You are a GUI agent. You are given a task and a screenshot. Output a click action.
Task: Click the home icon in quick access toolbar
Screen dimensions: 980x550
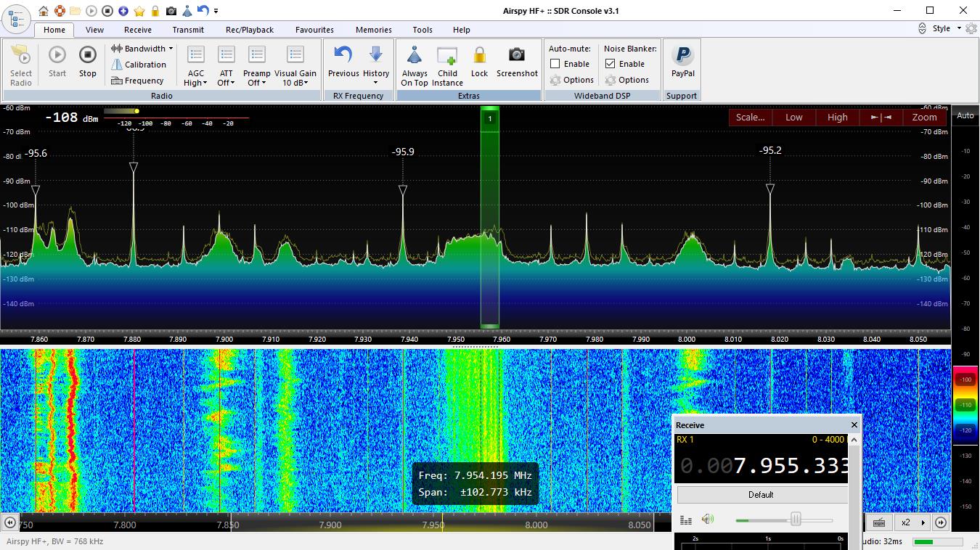(44, 11)
